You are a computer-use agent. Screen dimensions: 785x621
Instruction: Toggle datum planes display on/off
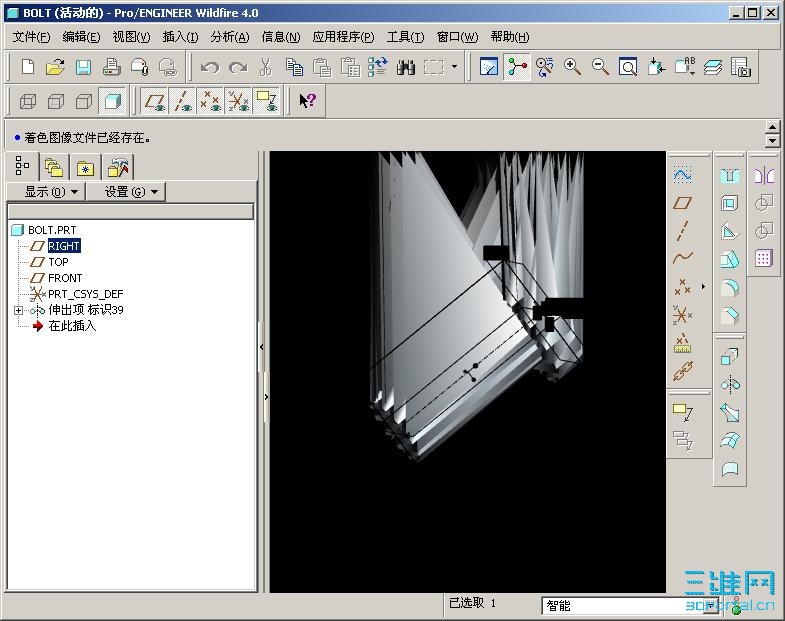coord(154,101)
